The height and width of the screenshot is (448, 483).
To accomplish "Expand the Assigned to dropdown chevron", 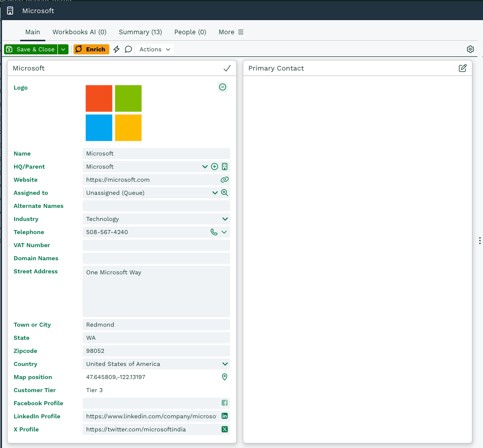I will pyautogui.click(x=215, y=193).
